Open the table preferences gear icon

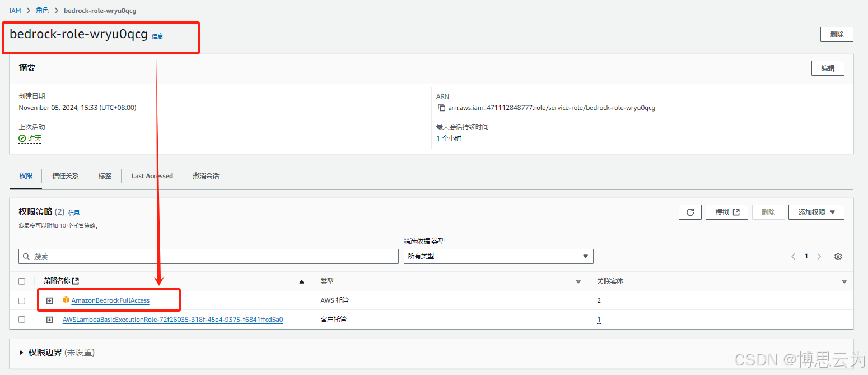pyautogui.click(x=838, y=256)
